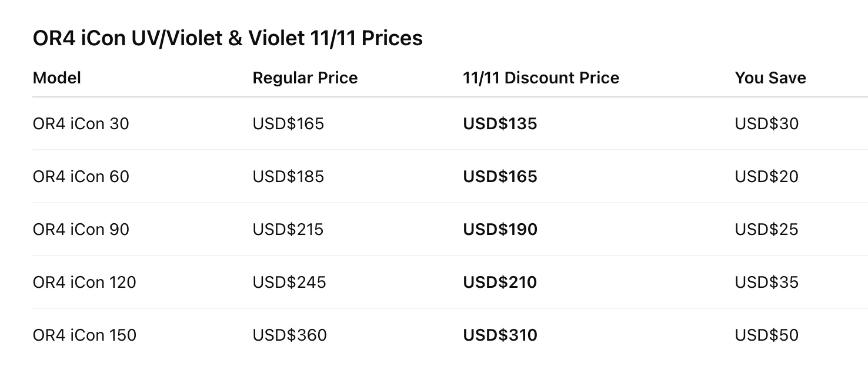
Task: Click the bold USD$310 discount price
Action: pyautogui.click(x=500, y=335)
